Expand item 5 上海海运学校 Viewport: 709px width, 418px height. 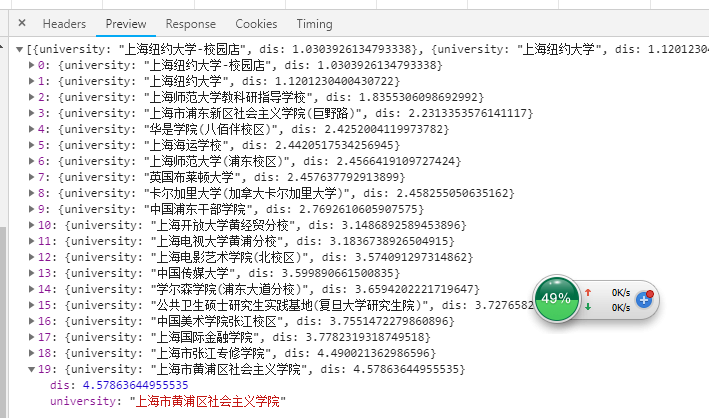point(32,145)
